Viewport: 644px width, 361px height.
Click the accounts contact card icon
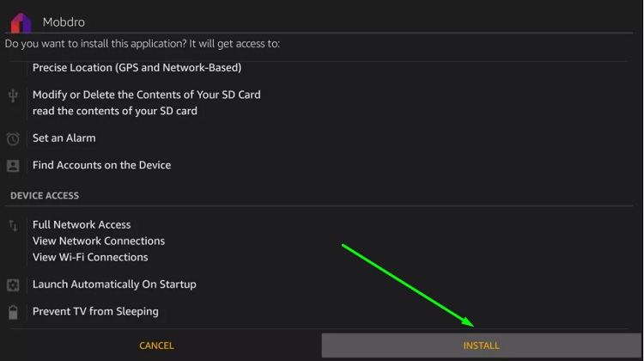13,166
